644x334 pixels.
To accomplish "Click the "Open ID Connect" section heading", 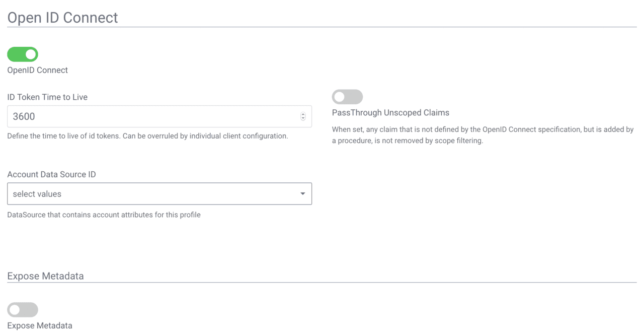I will tap(62, 18).
